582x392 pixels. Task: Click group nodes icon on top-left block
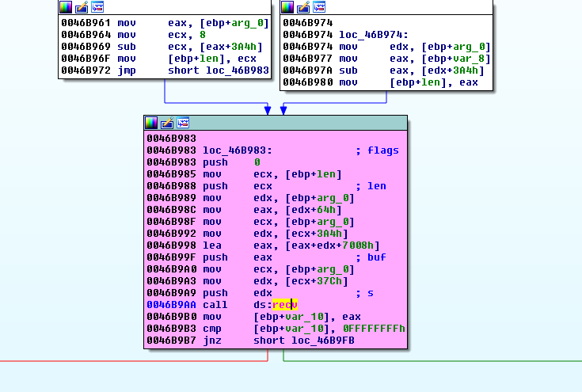tap(97, 6)
